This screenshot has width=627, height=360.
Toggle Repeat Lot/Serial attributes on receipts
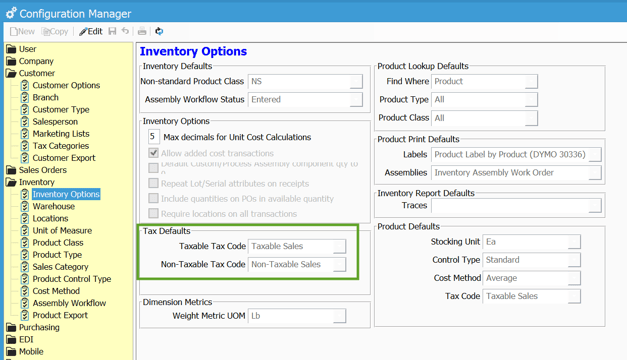[x=153, y=183]
